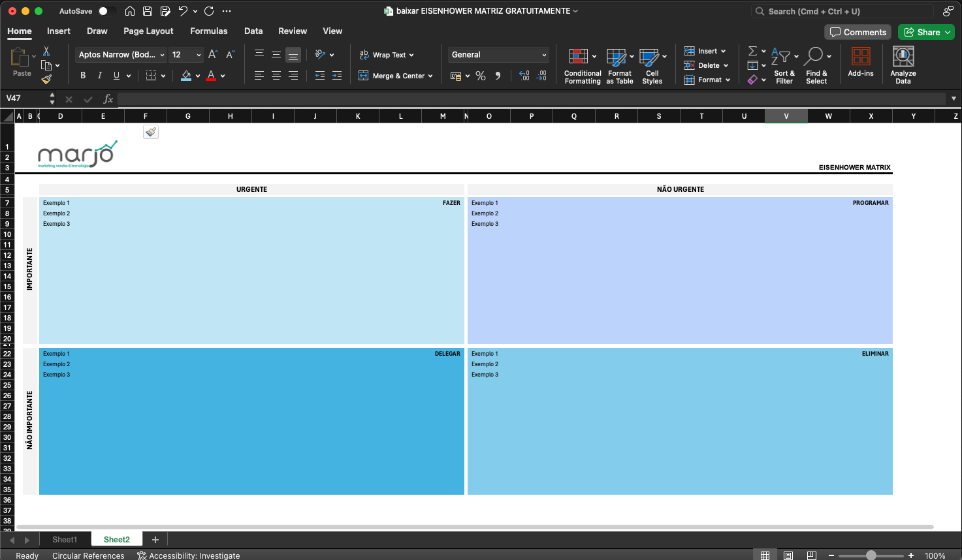Add a new sheet with plus button
This screenshot has width=962, height=560.
click(x=155, y=540)
